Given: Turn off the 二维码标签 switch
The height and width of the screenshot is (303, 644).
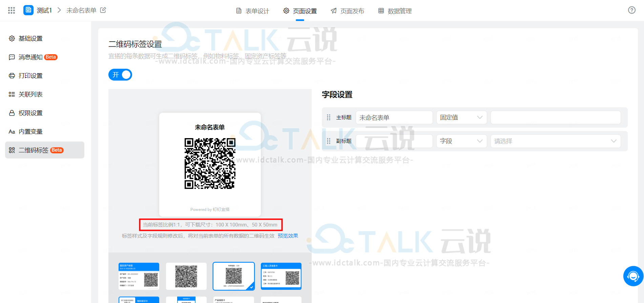Looking at the screenshot, I should point(120,75).
